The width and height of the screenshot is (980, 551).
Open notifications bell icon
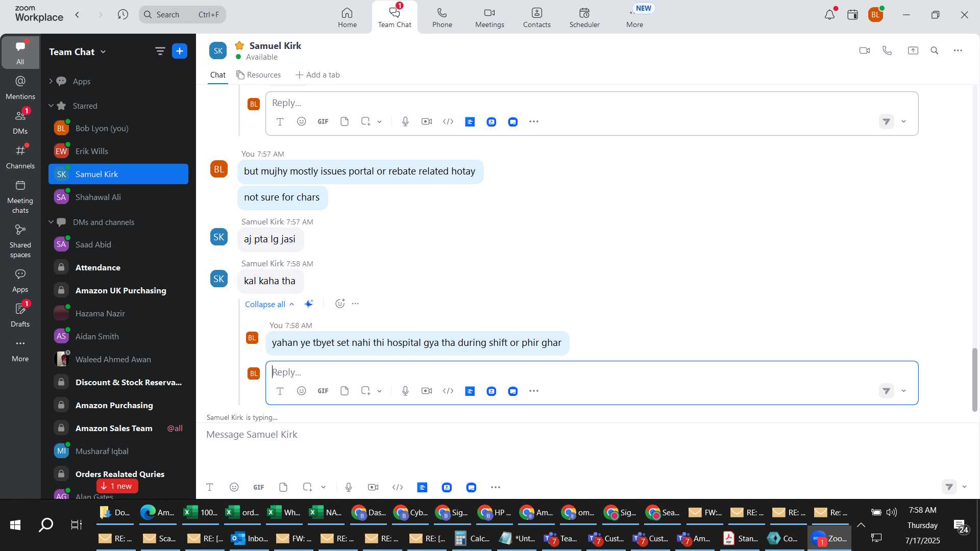829,15
